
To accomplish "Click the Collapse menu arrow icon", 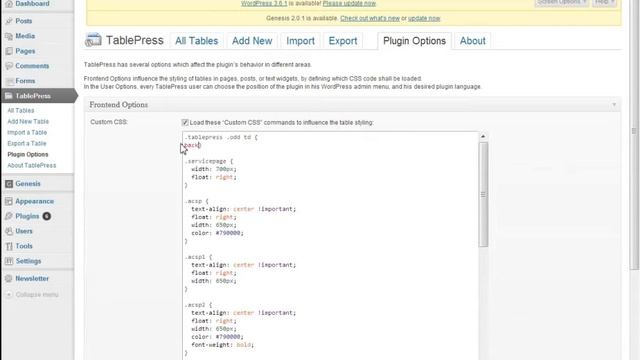I will [9, 294].
